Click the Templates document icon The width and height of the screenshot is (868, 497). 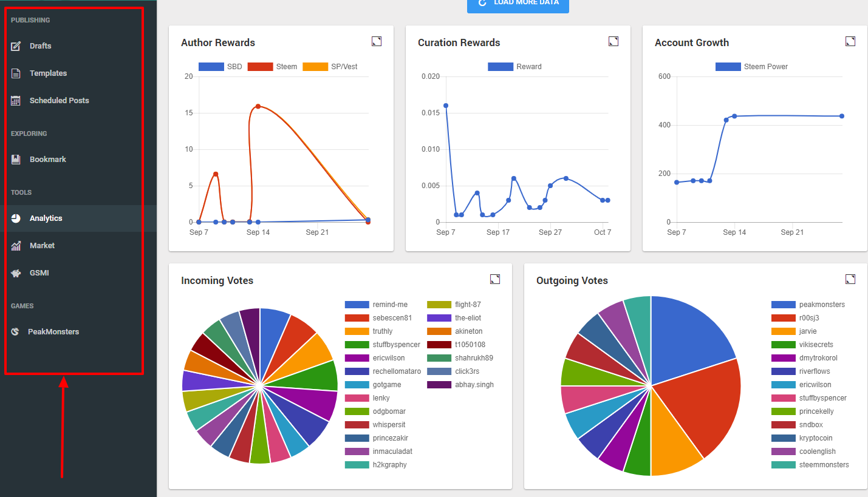point(16,73)
